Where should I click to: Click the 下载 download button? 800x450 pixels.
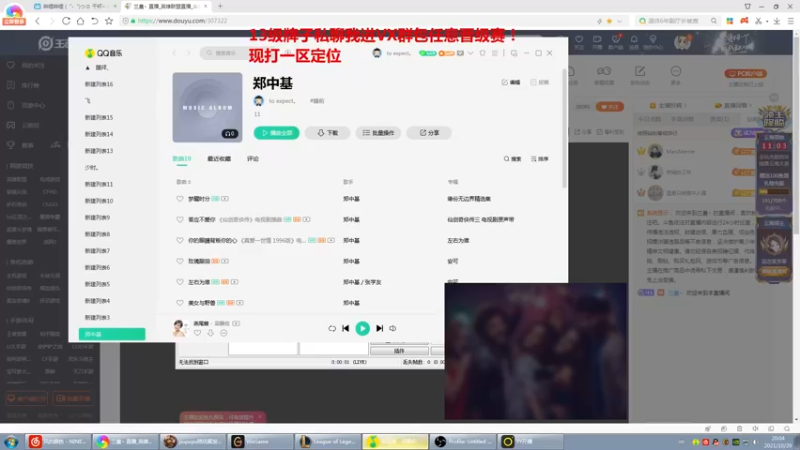[x=328, y=133]
